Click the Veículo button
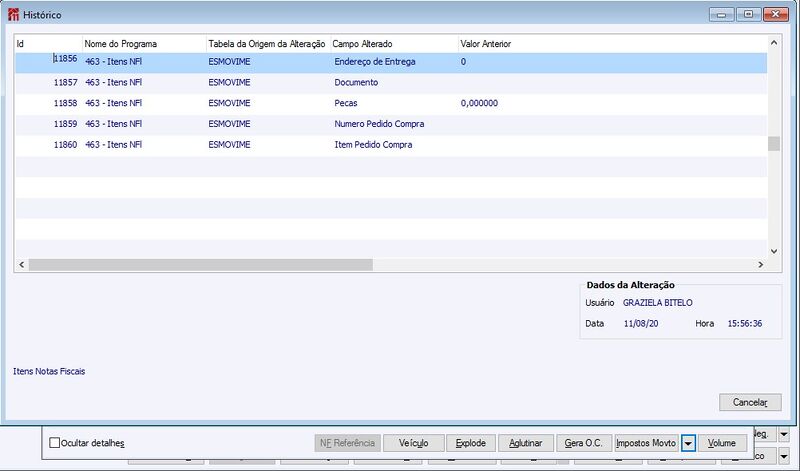The image size is (800, 471). point(414,443)
